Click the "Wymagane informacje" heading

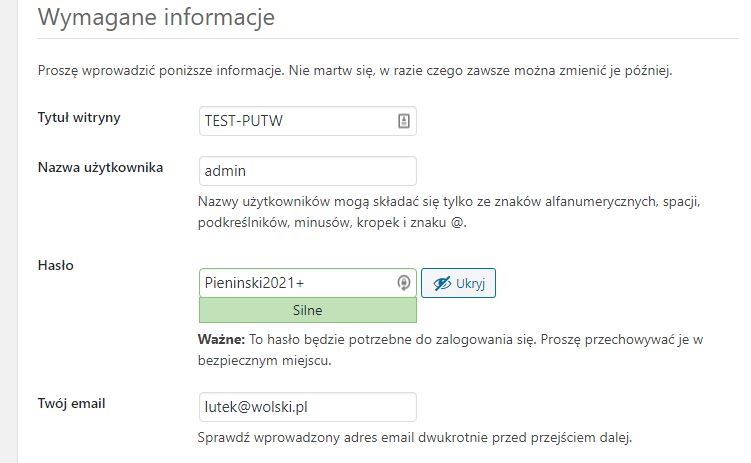coord(156,18)
